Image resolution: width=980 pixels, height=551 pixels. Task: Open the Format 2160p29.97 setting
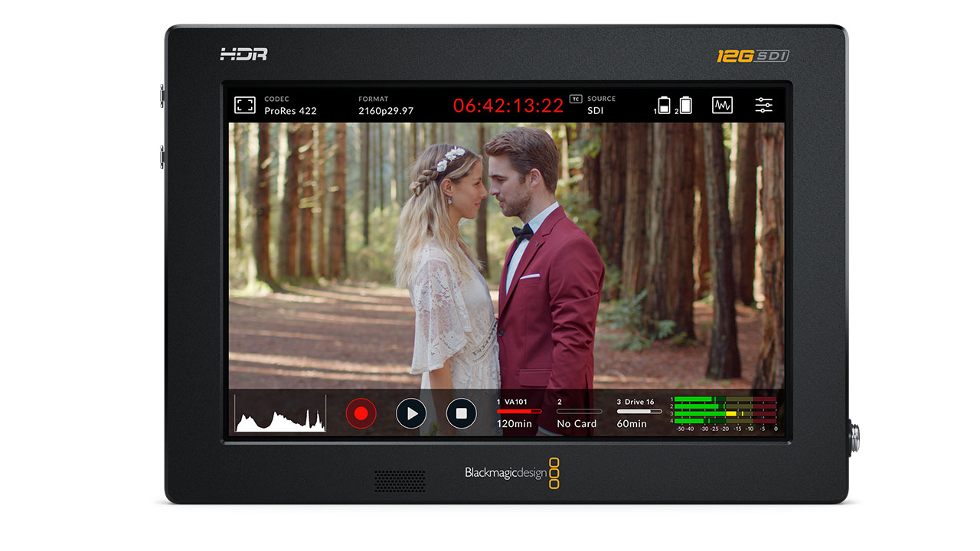pos(386,106)
